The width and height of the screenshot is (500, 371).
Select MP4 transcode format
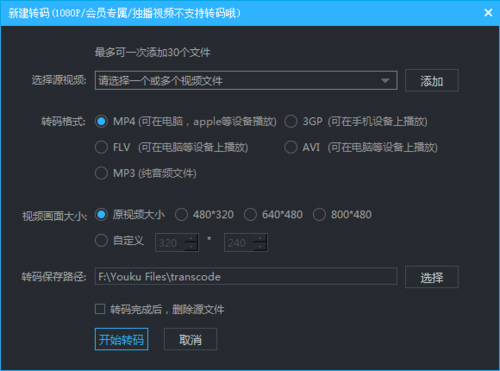click(x=101, y=121)
